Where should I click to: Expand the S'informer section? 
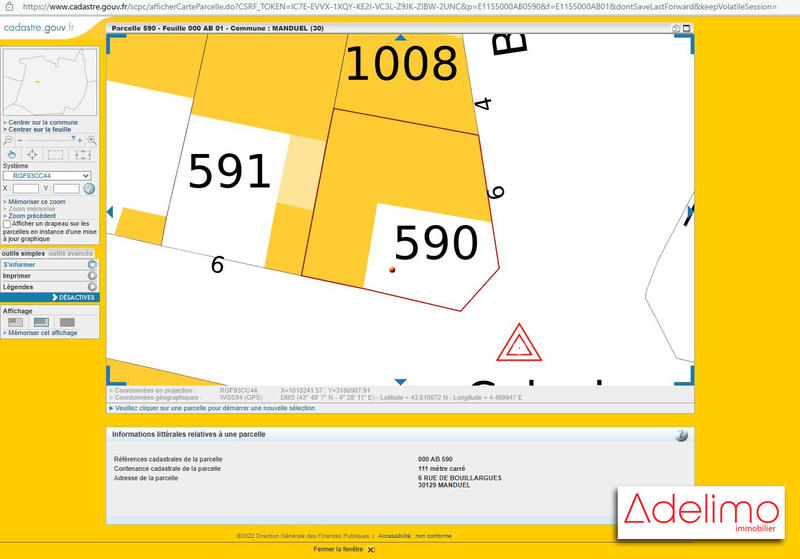tap(50, 264)
